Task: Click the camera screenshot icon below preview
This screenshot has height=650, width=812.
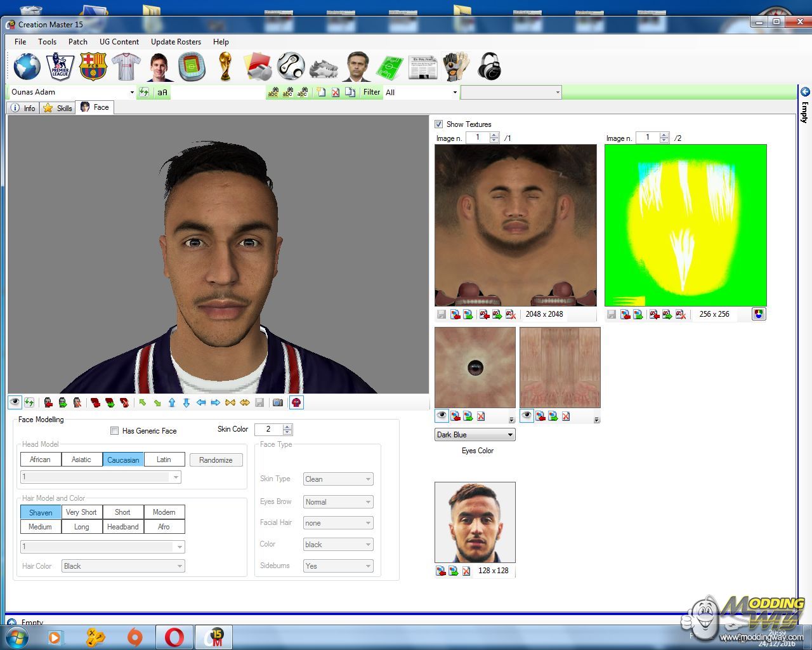Action: (278, 402)
